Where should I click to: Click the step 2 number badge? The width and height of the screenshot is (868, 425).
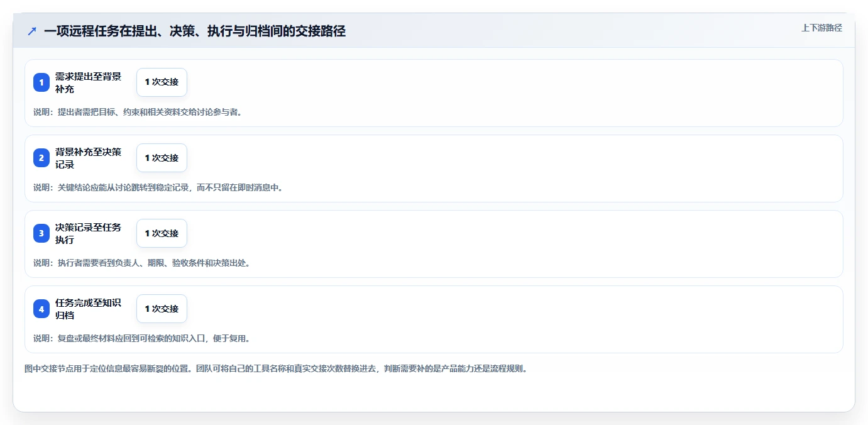point(41,158)
